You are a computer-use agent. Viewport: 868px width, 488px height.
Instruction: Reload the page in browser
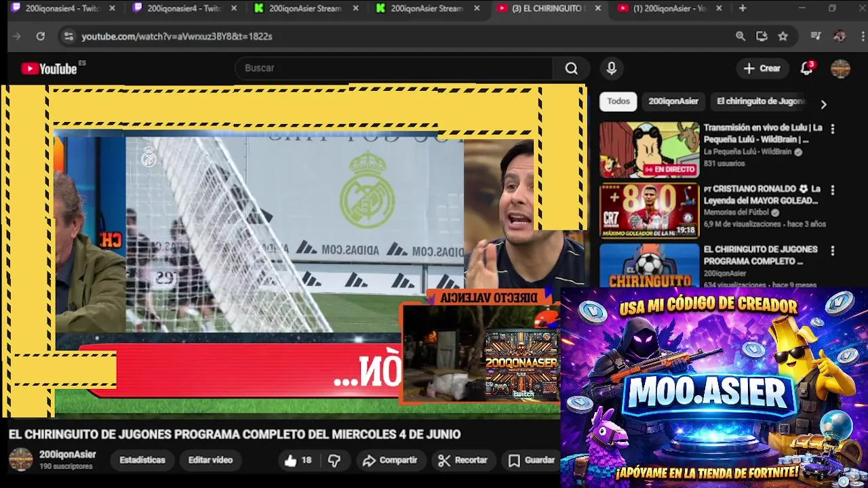click(x=41, y=36)
